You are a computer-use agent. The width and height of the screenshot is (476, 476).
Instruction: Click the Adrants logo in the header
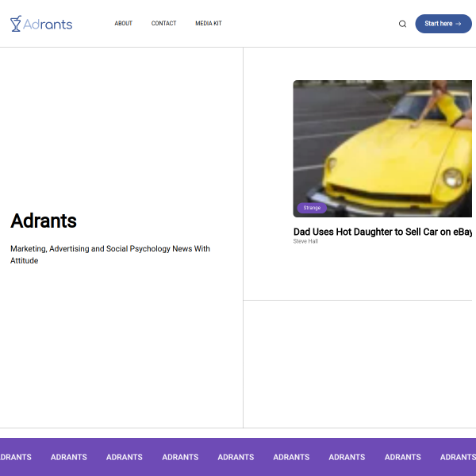click(41, 24)
